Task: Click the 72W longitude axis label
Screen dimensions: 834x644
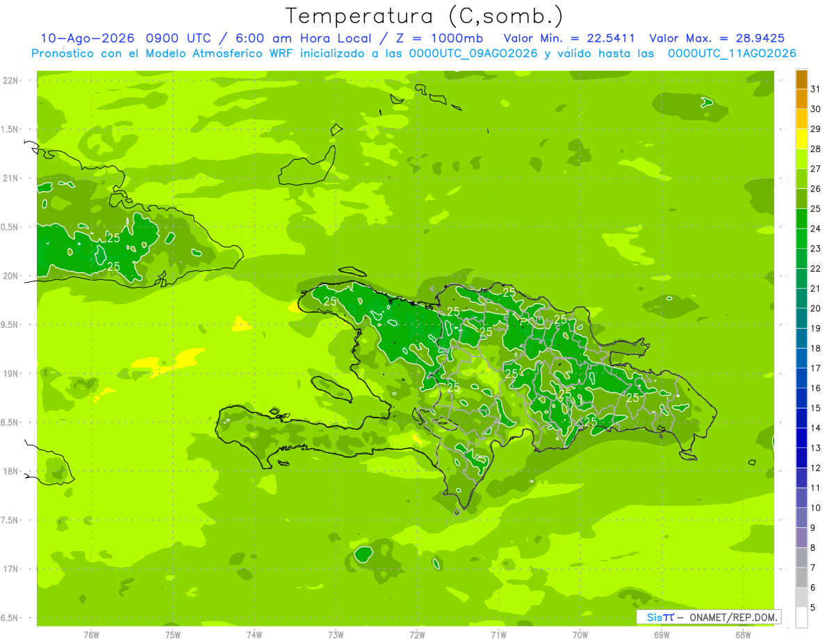Action: pos(417,635)
